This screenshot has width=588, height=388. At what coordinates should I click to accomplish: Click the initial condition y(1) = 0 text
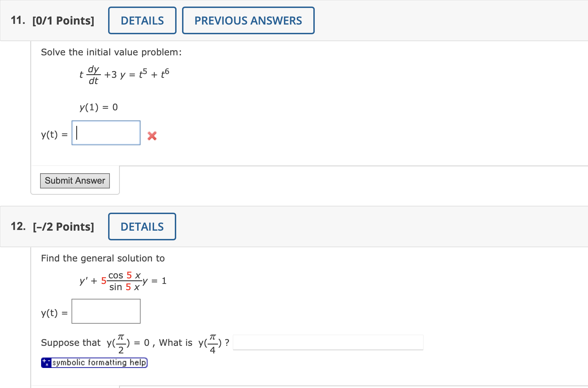[x=98, y=107]
